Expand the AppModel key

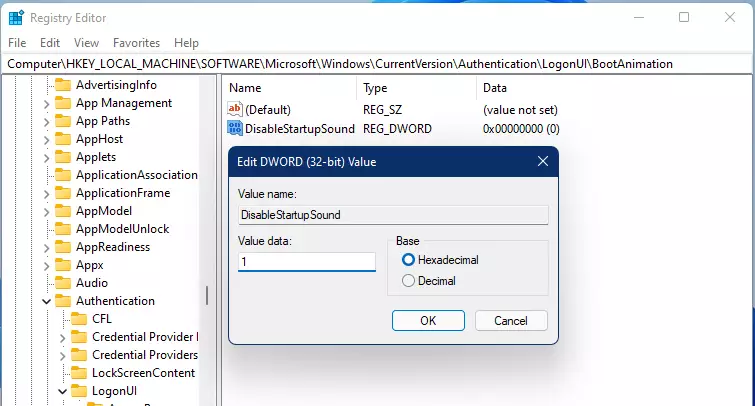[x=46, y=211]
